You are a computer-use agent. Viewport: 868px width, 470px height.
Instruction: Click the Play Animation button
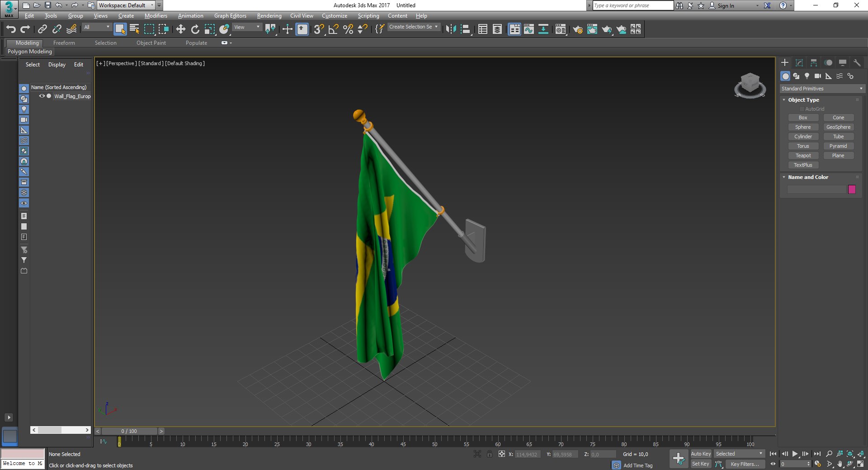795,454
